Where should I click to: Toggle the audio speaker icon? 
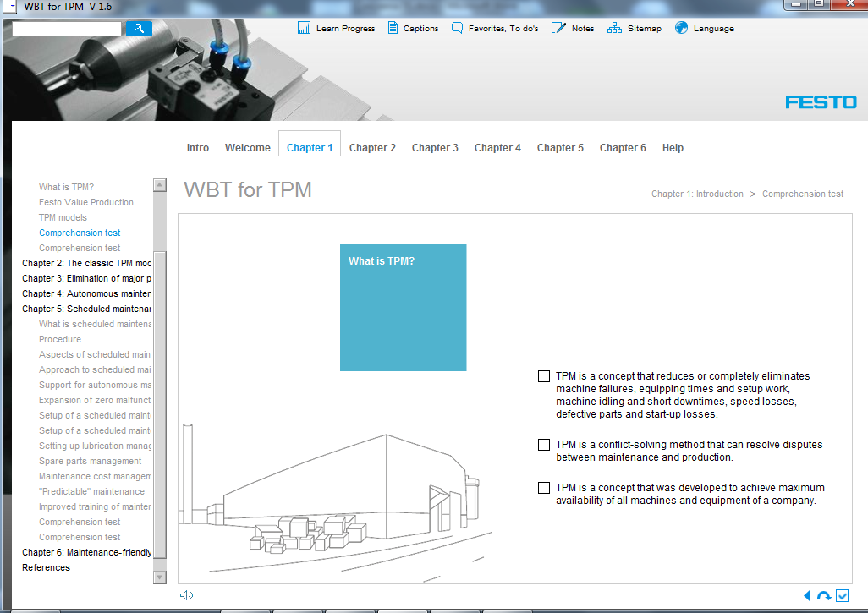(x=187, y=595)
